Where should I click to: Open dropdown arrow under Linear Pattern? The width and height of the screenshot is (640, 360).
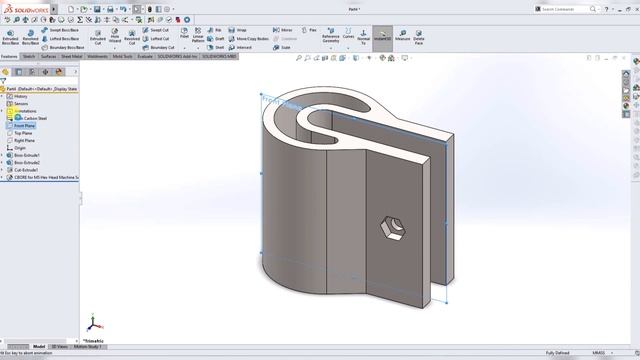[x=198, y=48]
